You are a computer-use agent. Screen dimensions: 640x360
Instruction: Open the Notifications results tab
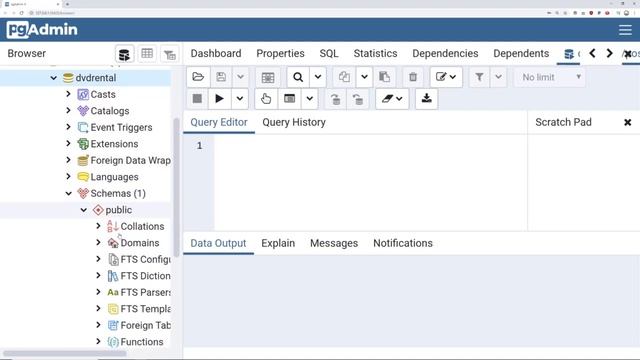tap(403, 243)
